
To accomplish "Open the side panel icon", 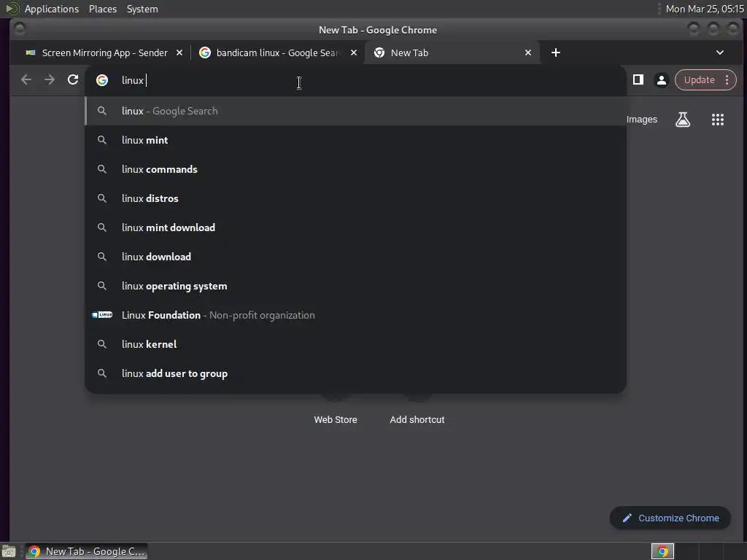I will pos(638,80).
